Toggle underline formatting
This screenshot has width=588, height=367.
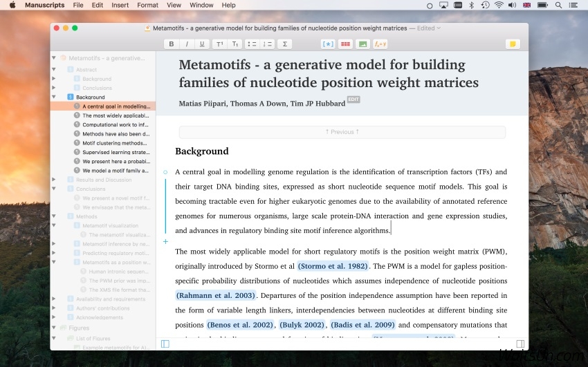(201, 44)
